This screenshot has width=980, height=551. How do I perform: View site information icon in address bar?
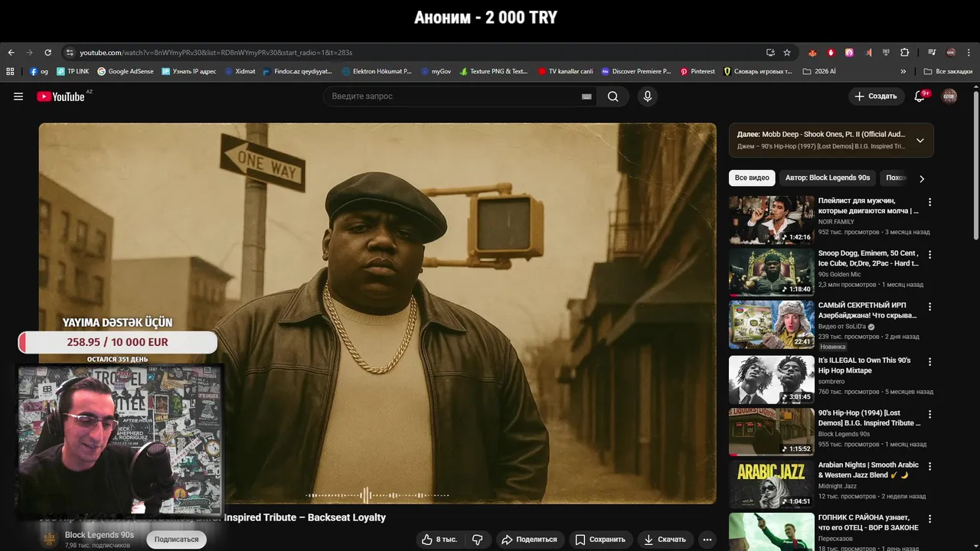(x=70, y=52)
